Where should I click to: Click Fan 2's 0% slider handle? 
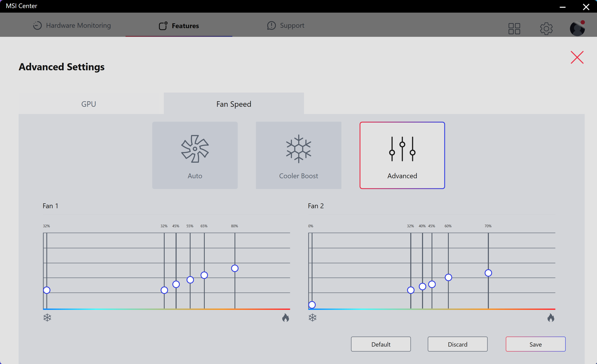(x=312, y=305)
